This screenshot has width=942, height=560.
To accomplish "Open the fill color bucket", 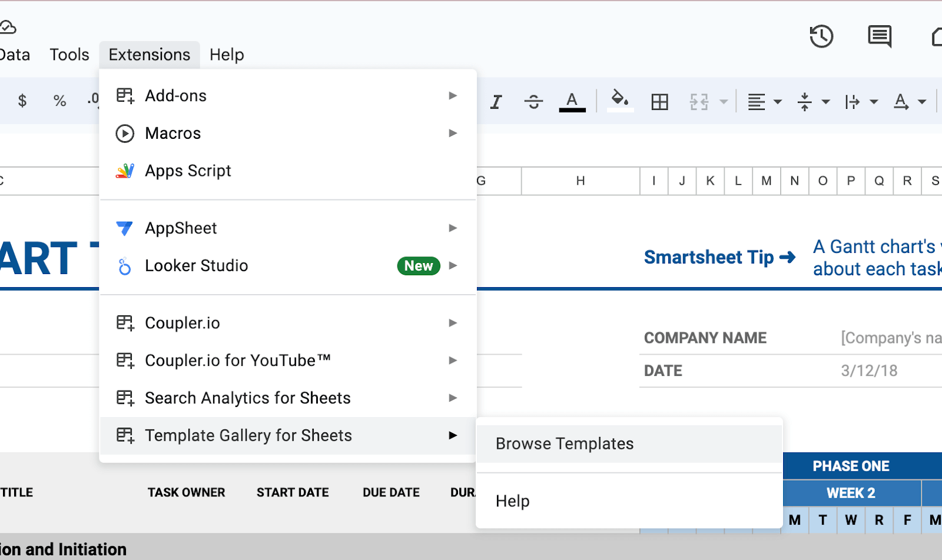I will coord(619,101).
